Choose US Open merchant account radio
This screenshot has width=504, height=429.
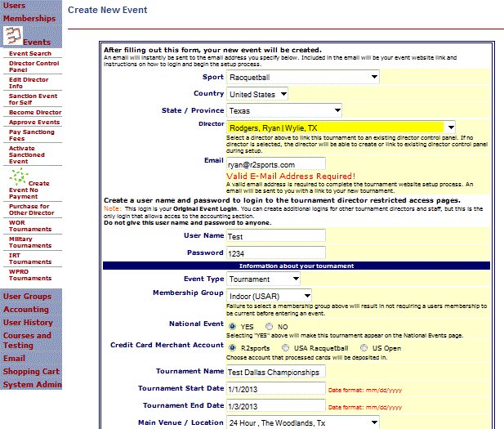pos(364,347)
